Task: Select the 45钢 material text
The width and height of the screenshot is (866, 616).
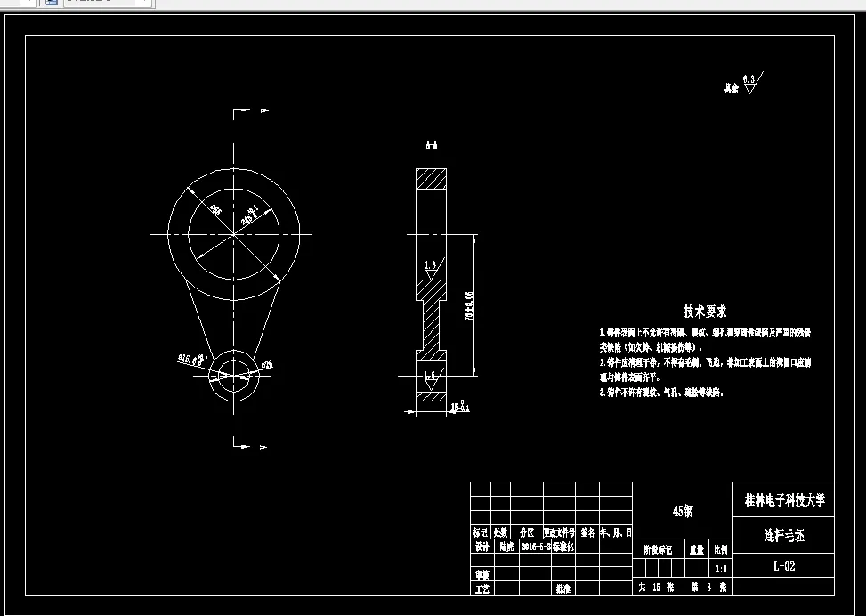Action: pyautogui.click(x=683, y=511)
